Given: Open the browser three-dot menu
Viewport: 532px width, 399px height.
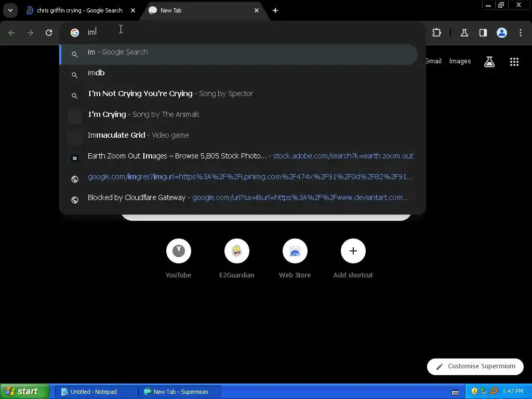Looking at the screenshot, I should point(521,33).
